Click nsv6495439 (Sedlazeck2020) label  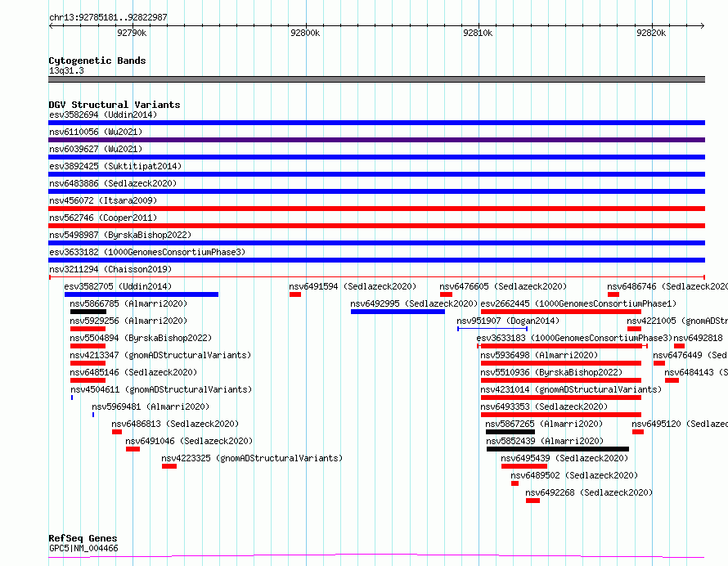564,458
